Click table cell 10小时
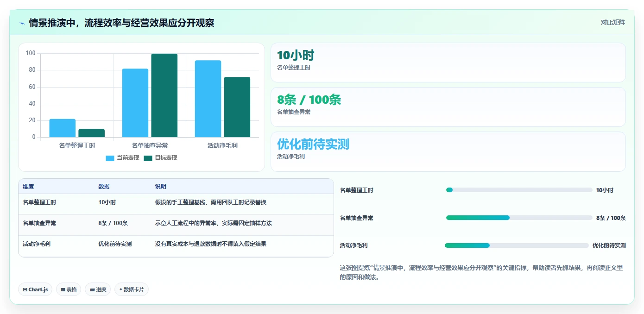 point(107,202)
